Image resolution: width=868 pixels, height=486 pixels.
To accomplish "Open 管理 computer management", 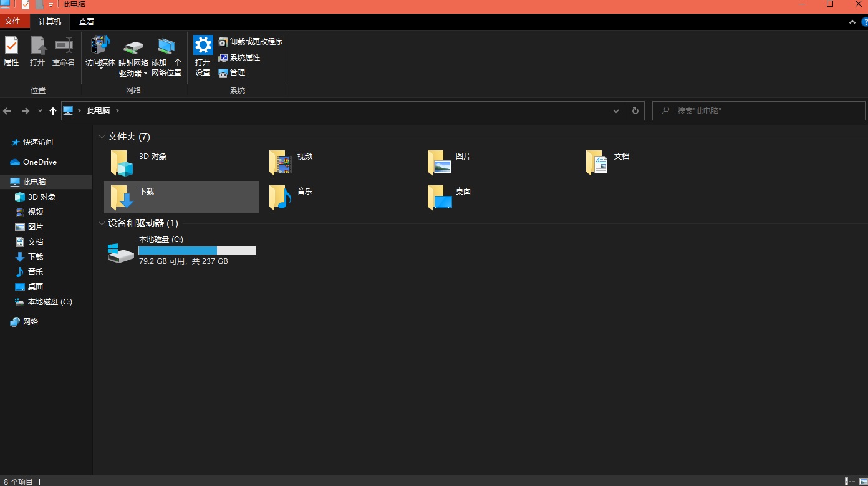I will tap(232, 73).
